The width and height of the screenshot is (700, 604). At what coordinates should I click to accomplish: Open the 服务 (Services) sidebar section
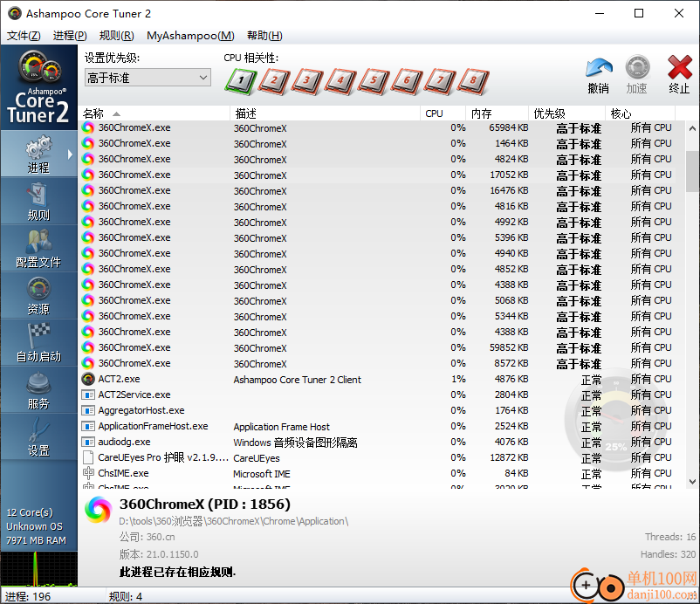38,391
